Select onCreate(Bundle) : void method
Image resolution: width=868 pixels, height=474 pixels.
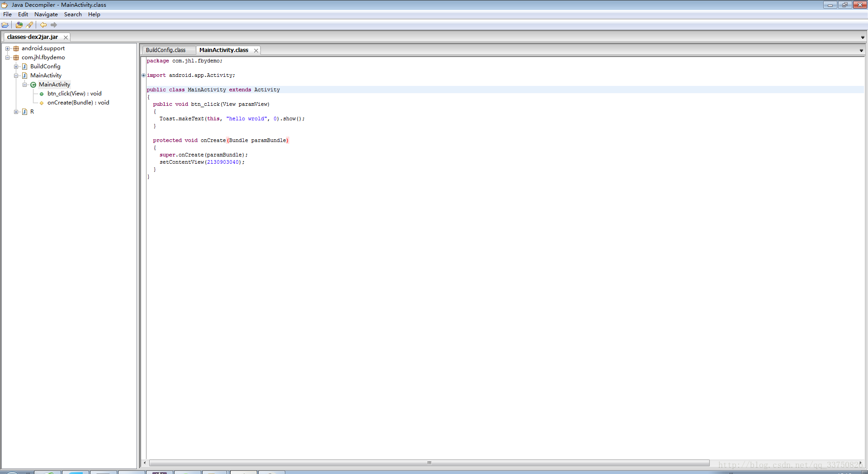tap(78, 103)
